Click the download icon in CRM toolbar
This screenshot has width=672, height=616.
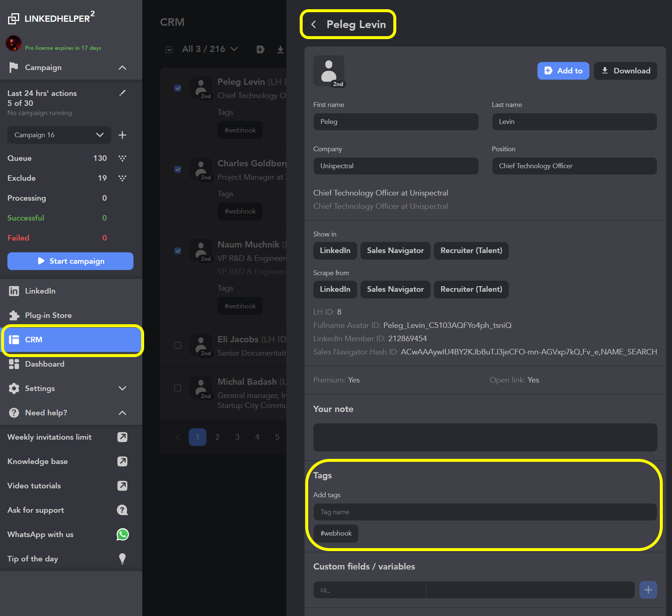pyautogui.click(x=281, y=49)
